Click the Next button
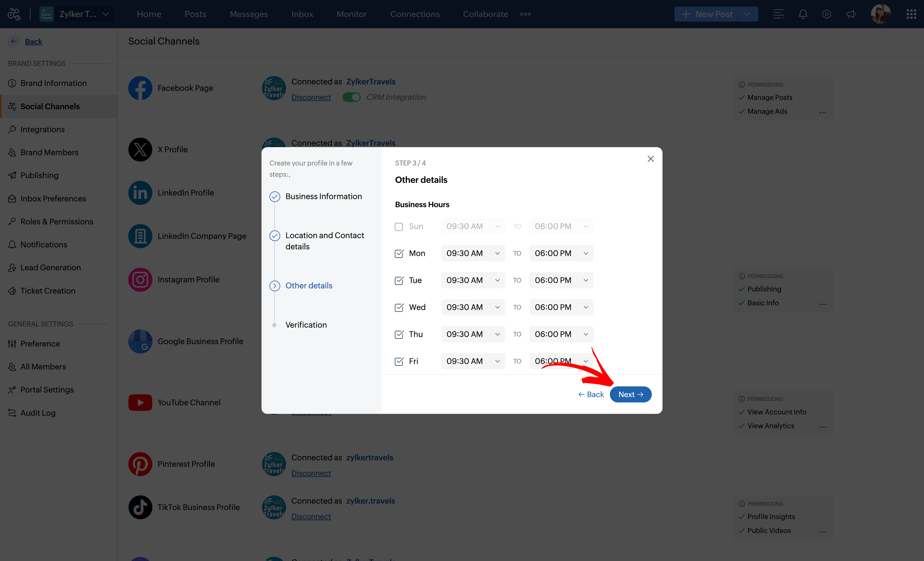This screenshot has width=924, height=561. click(630, 395)
